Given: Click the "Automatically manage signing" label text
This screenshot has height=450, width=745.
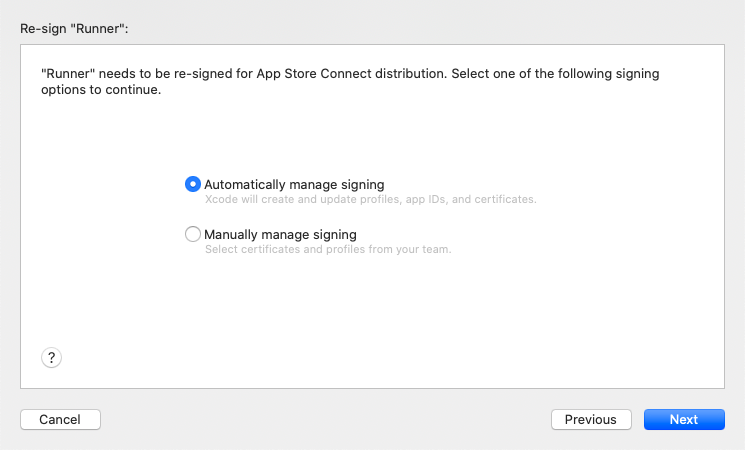Looking at the screenshot, I should tap(294, 184).
